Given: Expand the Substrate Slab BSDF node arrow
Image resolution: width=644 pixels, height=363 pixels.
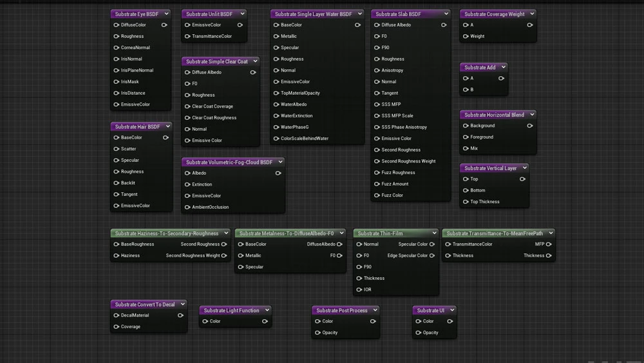Looking at the screenshot, I should [444, 14].
